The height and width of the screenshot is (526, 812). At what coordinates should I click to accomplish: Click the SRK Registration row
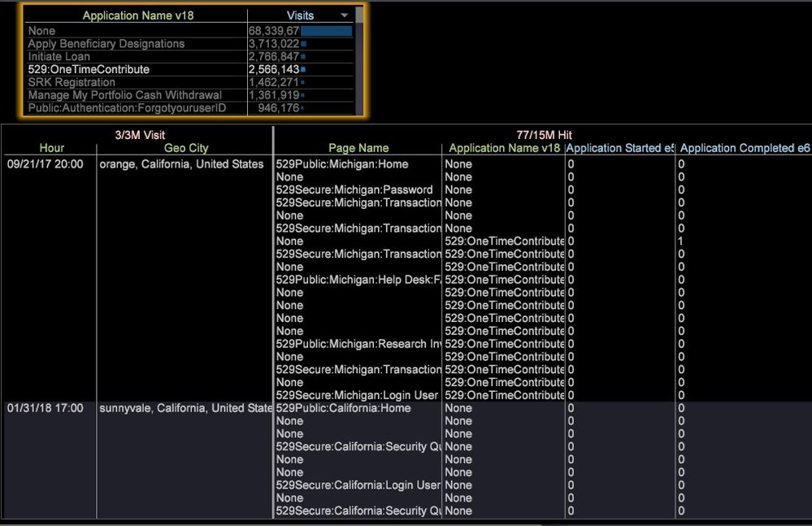pyautogui.click(x=72, y=83)
